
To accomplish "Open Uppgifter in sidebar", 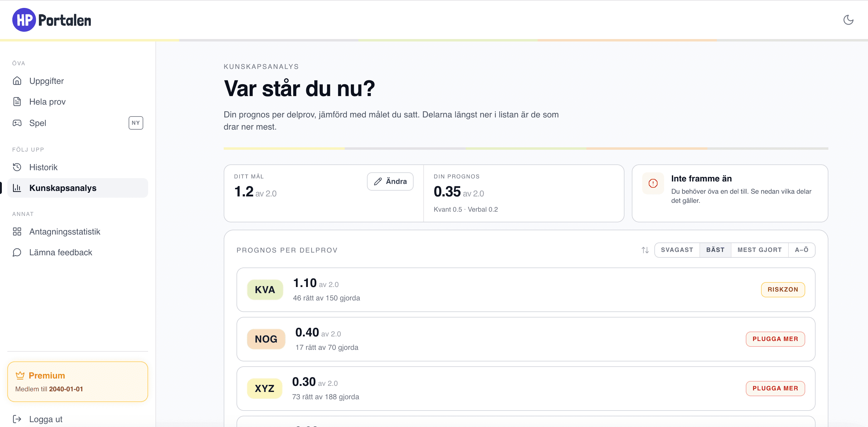I will [x=77, y=81].
